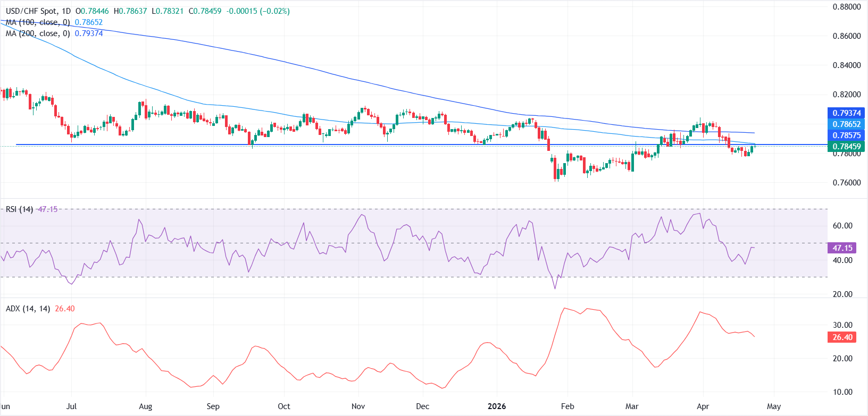Click the light-blue 0.78652 tag on the price axis
The width and height of the screenshot is (868, 416).
846,124
